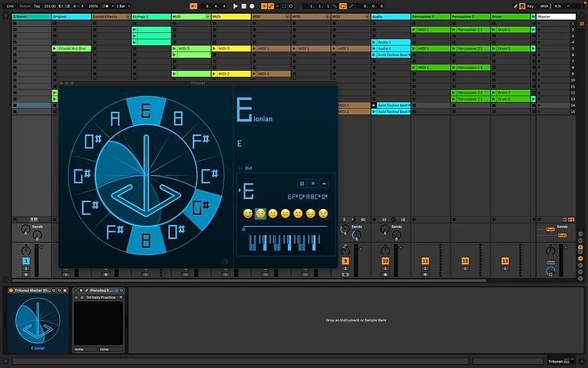Image resolution: width=588 pixels, height=368 pixels.
Task: Expand the E chord triangle arrow
Action: point(239,191)
